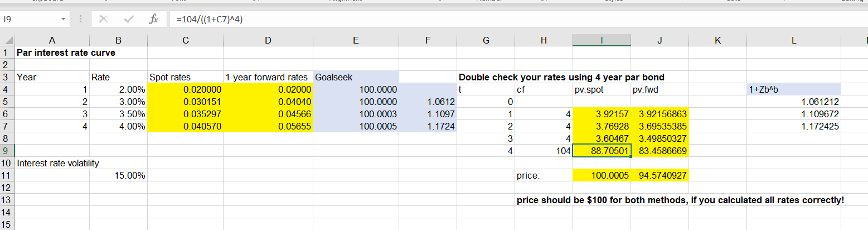Select forward rate cell 0.05655
The image size is (868, 230).
[x=268, y=126]
